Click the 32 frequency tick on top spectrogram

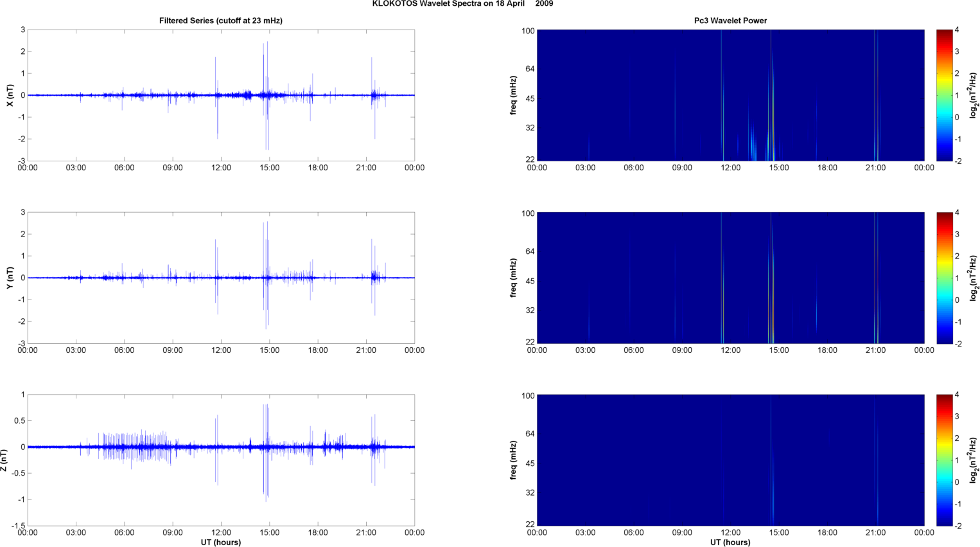tap(530, 128)
